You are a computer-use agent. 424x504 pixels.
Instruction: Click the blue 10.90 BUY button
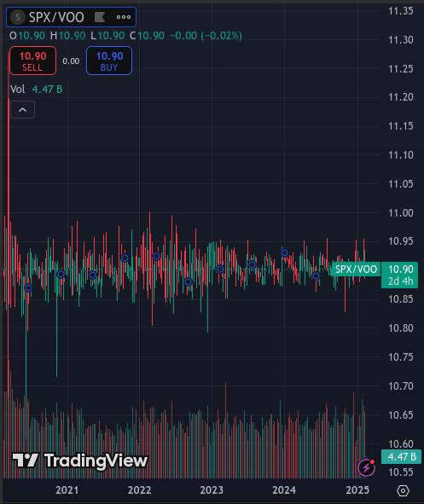point(109,61)
